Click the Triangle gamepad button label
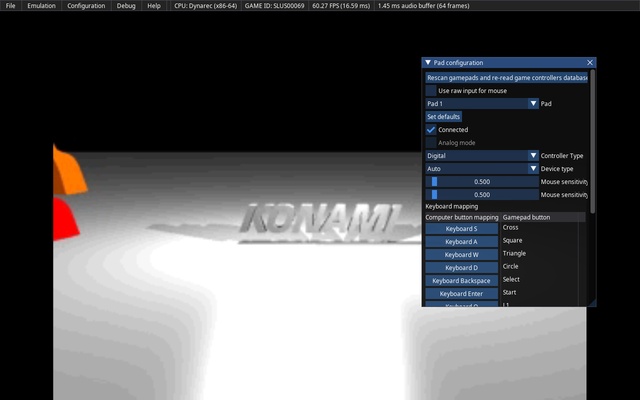640x400 pixels. 514,253
